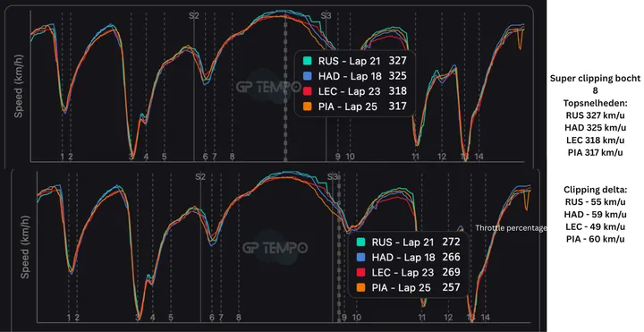This screenshot has height=332, width=644.
Task: Click the 'Super clipping bocht 8' heading
Action: tap(595, 84)
